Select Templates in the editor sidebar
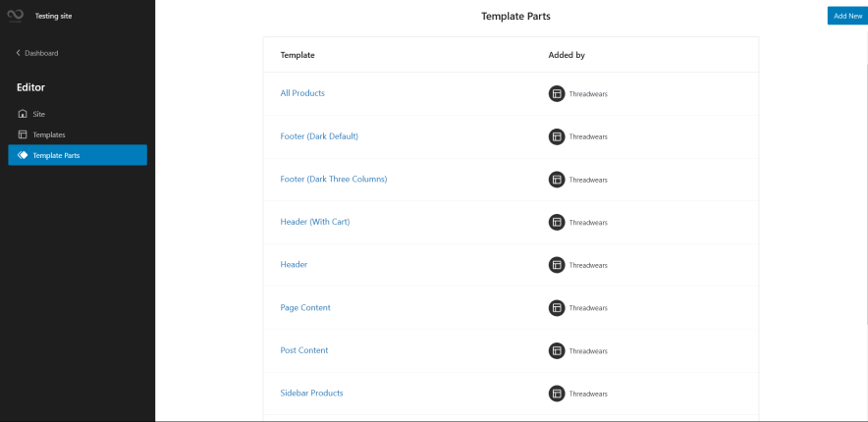This screenshot has width=868, height=422. click(49, 134)
